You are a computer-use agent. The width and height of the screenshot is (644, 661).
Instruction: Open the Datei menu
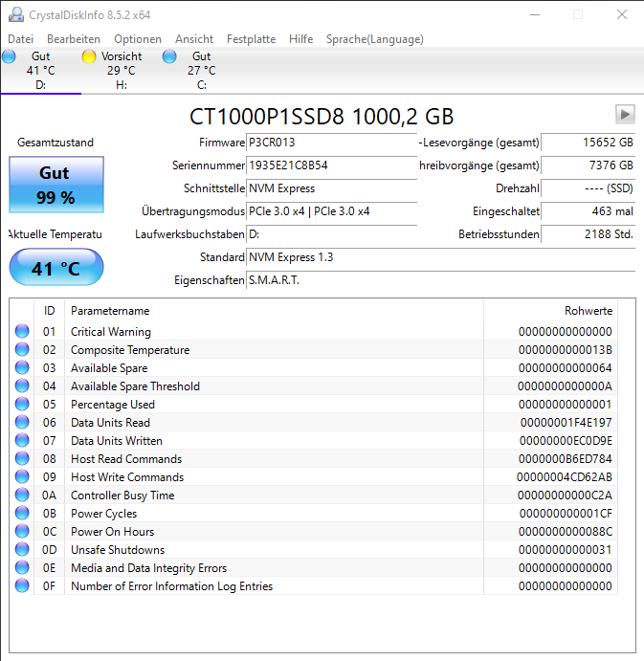[x=20, y=39]
